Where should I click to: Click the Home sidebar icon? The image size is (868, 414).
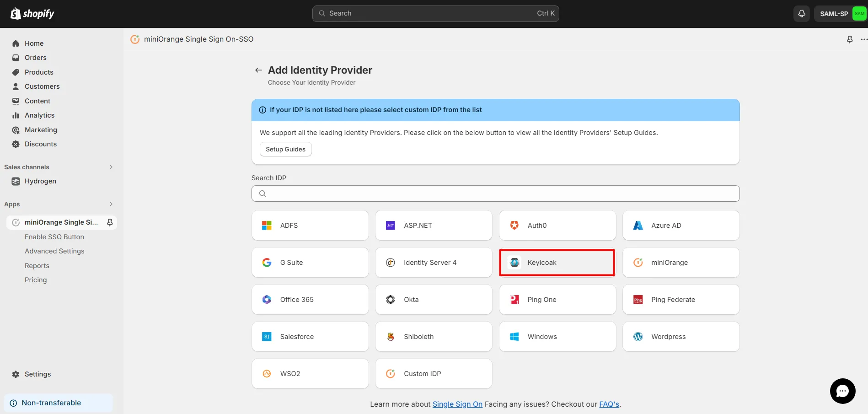[16, 43]
